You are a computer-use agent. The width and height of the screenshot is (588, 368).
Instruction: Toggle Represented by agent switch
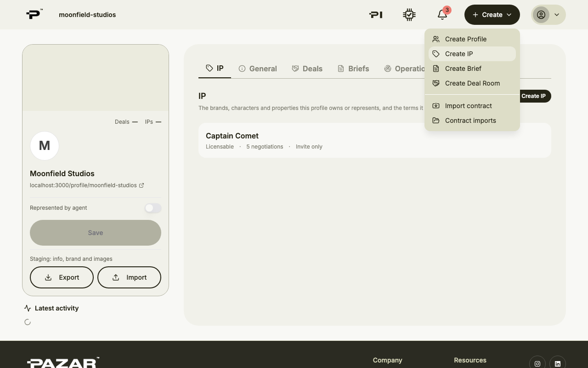(153, 208)
